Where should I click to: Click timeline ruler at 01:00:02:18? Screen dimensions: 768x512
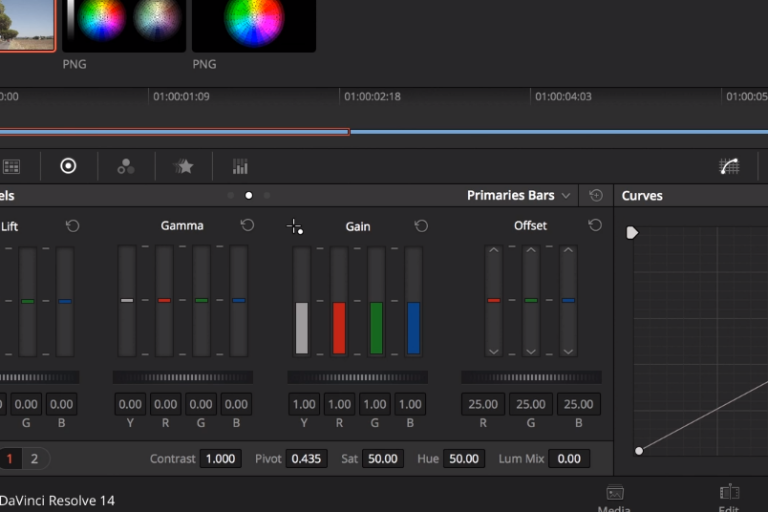(x=372, y=97)
